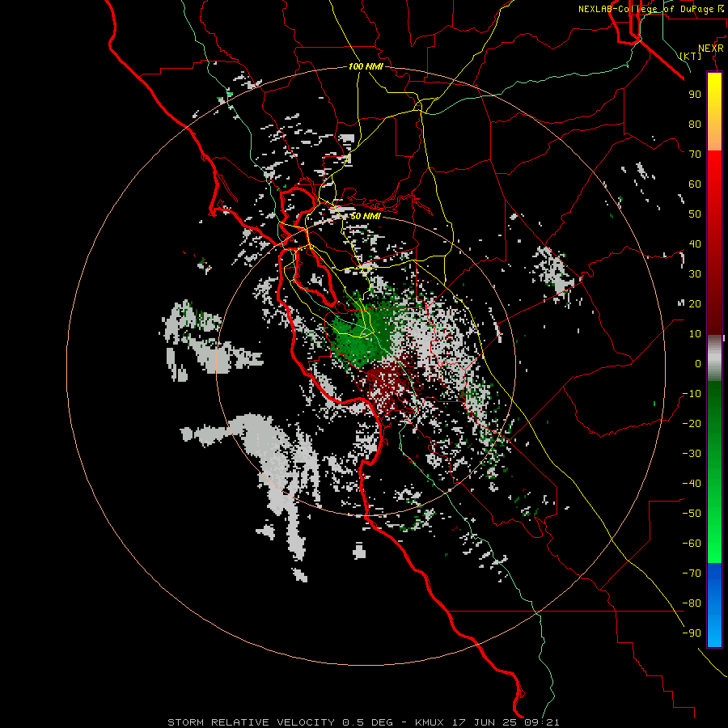The image size is (728, 728).
Task: Click the 0 value on velocity scale
Action: pos(698,363)
